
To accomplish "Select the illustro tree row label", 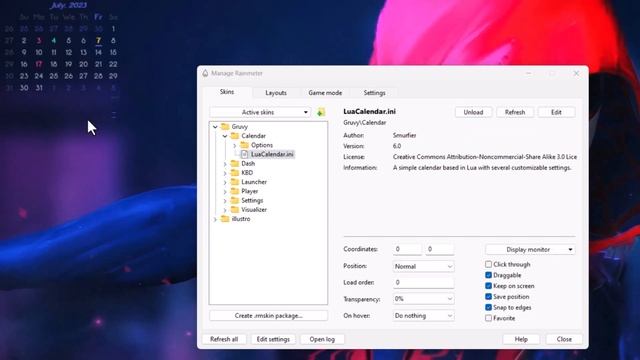I will 241,219.
